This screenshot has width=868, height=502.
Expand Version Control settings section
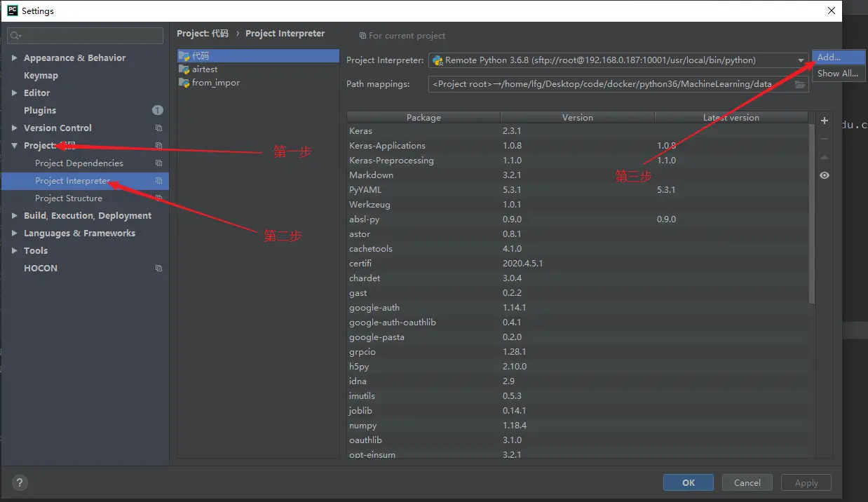(15, 128)
